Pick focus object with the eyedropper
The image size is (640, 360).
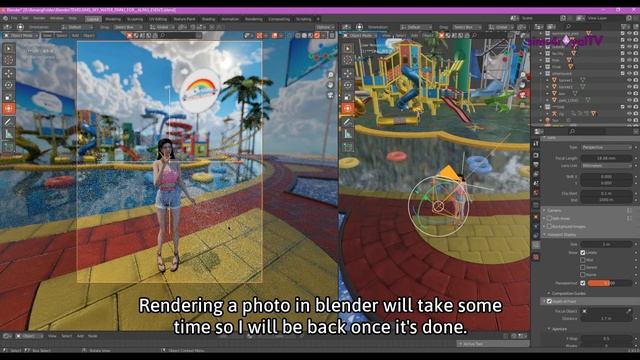pos(629,311)
